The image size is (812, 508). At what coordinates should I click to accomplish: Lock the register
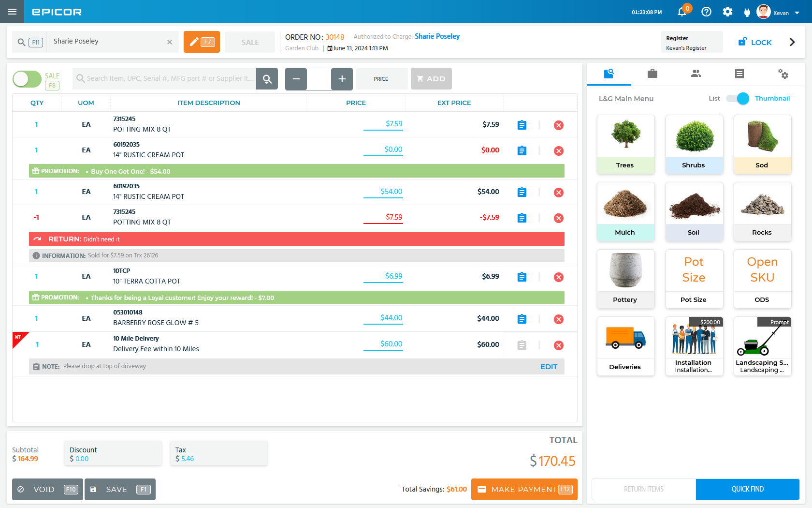[x=755, y=42]
